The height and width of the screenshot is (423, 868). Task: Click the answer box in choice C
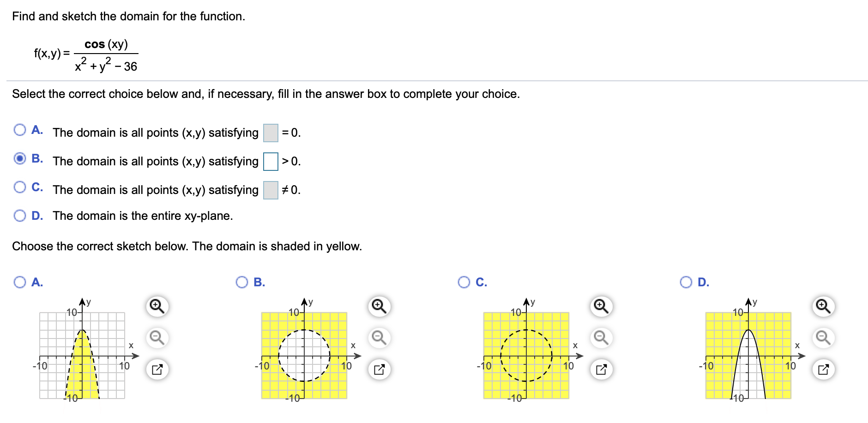coord(270,190)
